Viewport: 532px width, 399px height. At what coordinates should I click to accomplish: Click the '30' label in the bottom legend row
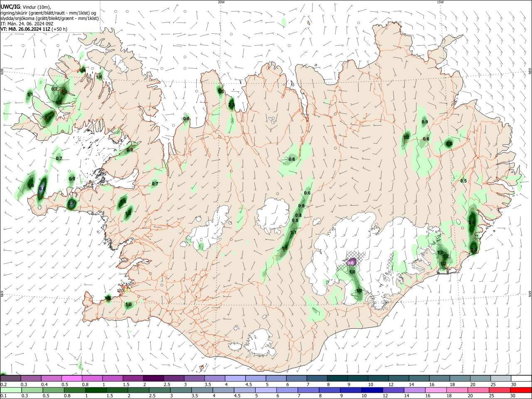513,397
